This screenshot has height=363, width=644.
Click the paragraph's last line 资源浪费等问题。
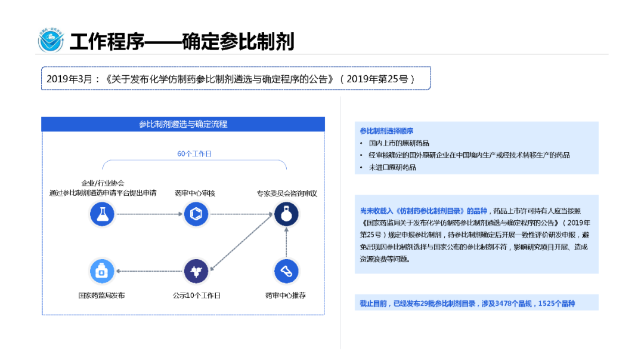click(x=385, y=259)
